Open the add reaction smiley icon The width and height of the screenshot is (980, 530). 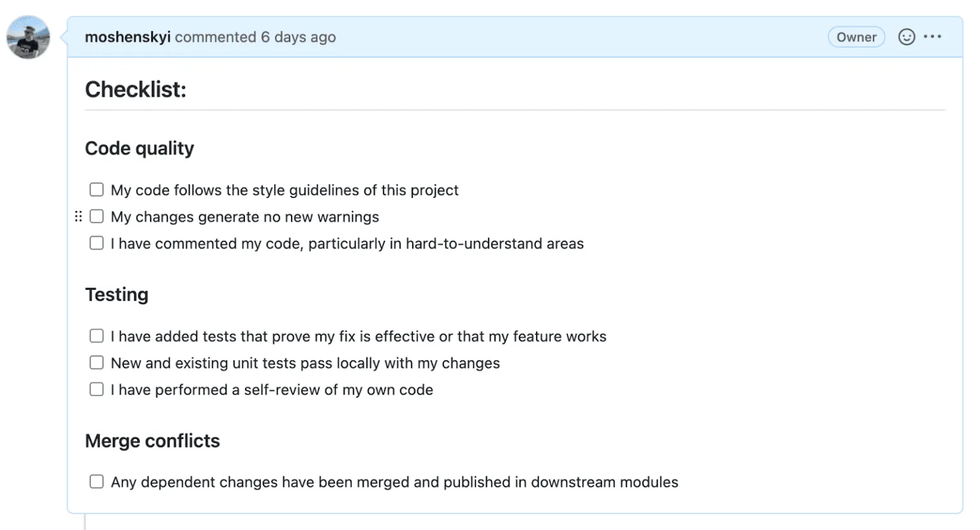pyautogui.click(x=907, y=37)
